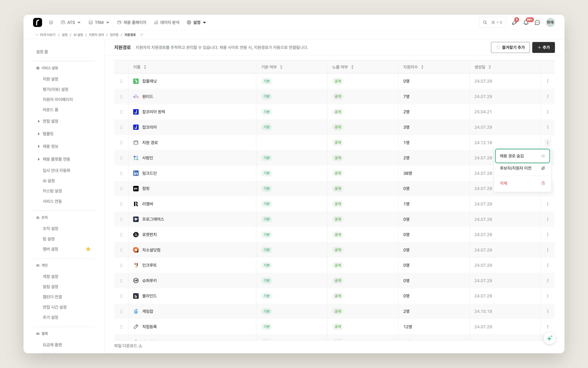
Task: Expand the 템플릿 tree item
Action: tap(39, 134)
